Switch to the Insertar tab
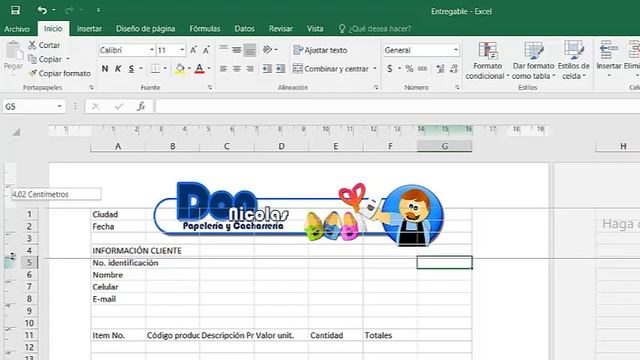This screenshot has height=360, width=640. pyautogui.click(x=89, y=29)
